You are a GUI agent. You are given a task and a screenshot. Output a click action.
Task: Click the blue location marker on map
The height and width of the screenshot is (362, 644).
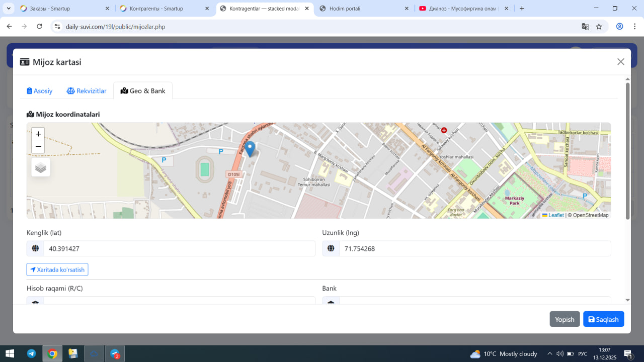coord(250,149)
